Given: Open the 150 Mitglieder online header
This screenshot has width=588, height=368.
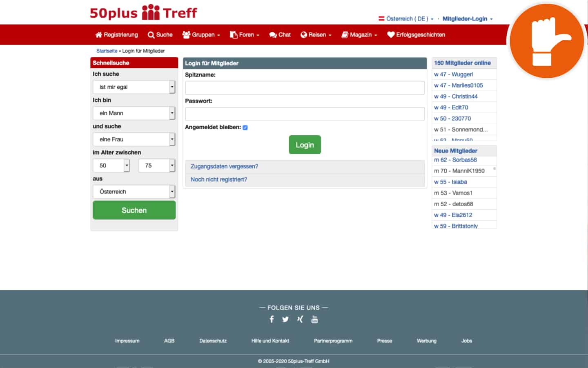Looking at the screenshot, I should pyautogui.click(x=462, y=63).
